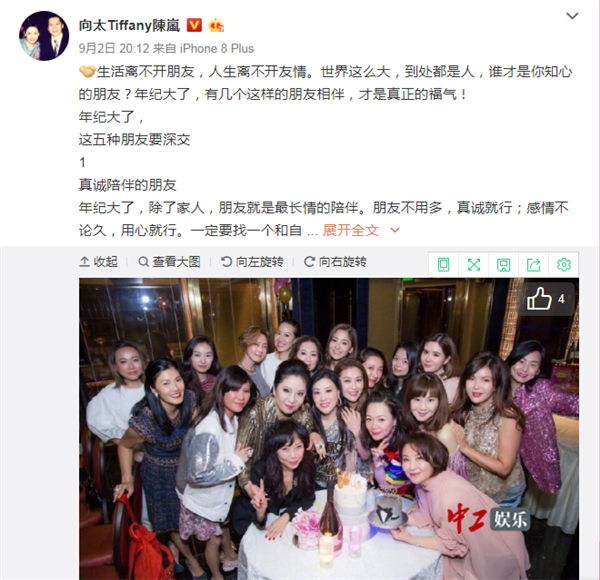The height and width of the screenshot is (580, 600).
Task: Click the orange V verified badge
Action: [x=194, y=25]
